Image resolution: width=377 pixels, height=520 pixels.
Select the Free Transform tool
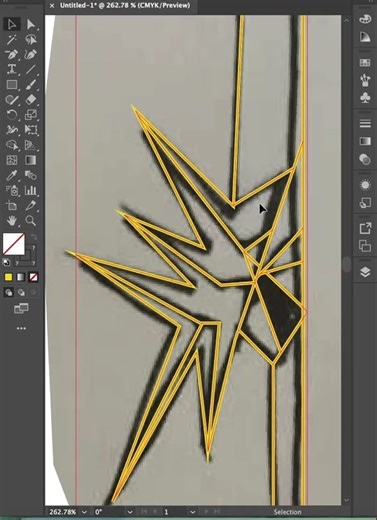pos(31,130)
